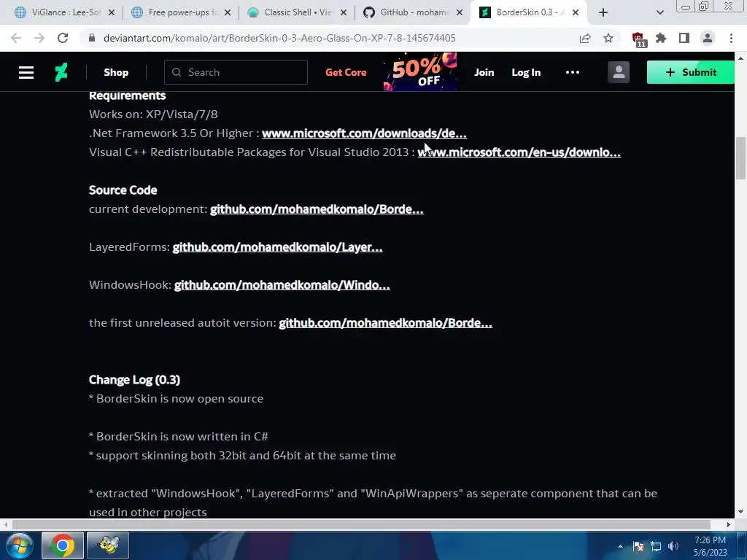Click 'Works on: XP/Vista/7/8' text
Image resolution: width=747 pixels, height=560 pixels.
click(153, 114)
